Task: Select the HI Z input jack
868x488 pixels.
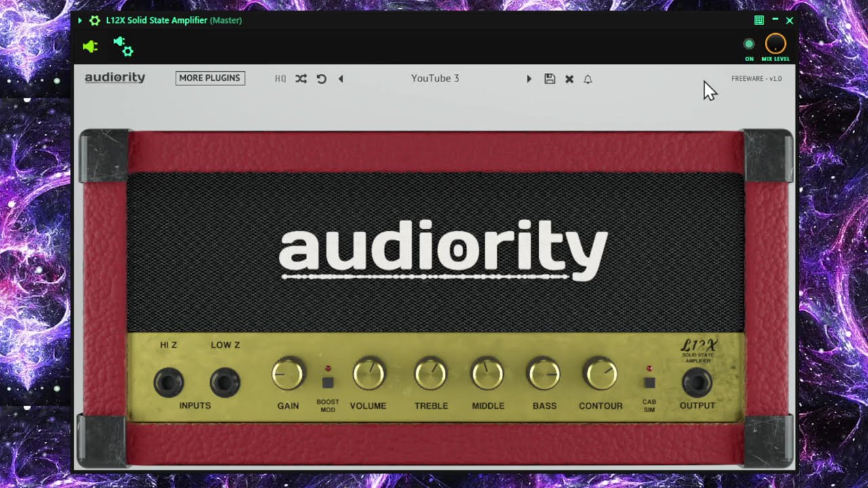Action: (168, 382)
